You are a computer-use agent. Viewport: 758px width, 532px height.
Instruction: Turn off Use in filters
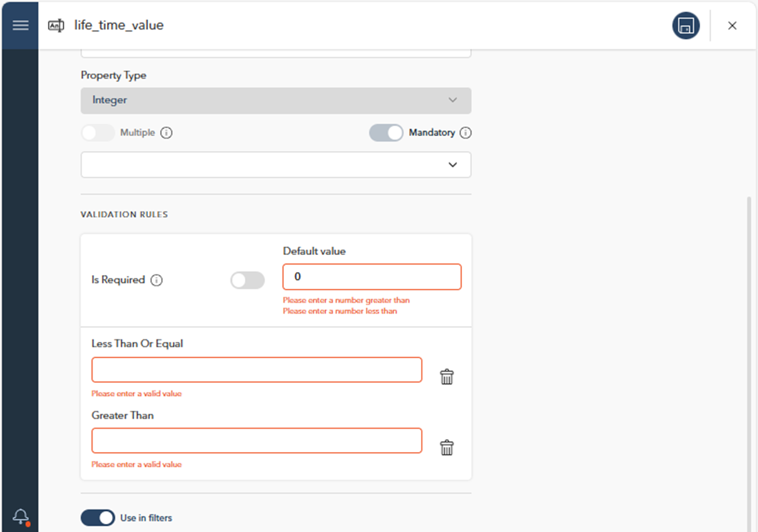98,518
